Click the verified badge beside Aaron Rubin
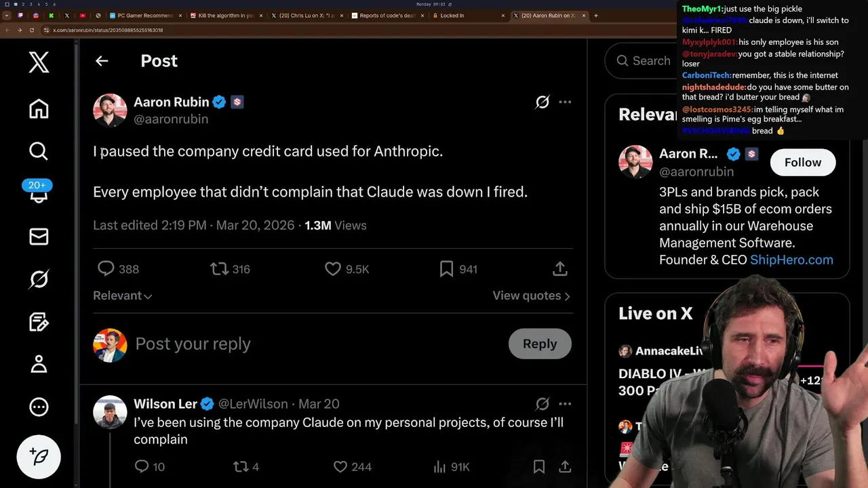This screenshot has height=488, width=868. (219, 102)
